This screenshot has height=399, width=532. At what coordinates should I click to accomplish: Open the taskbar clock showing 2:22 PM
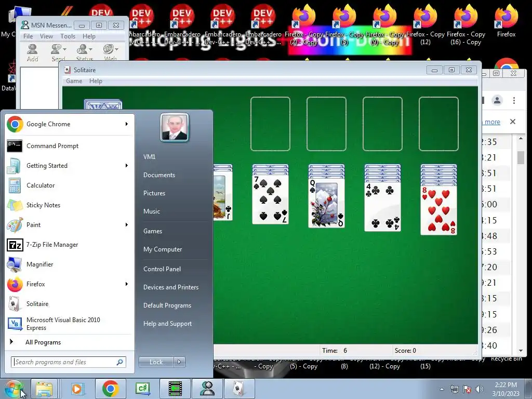point(506,389)
